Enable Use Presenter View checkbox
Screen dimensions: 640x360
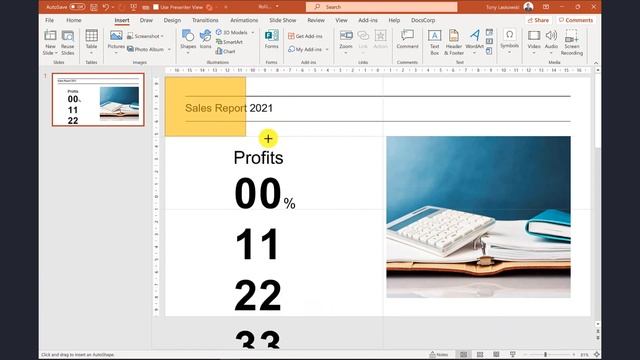tap(156, 7)
